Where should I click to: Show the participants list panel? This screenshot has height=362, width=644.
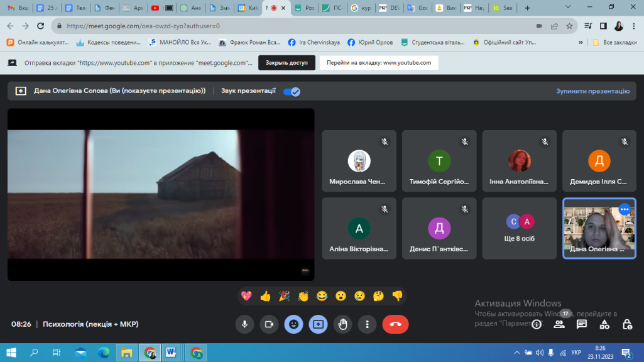(x=559, y=324)
